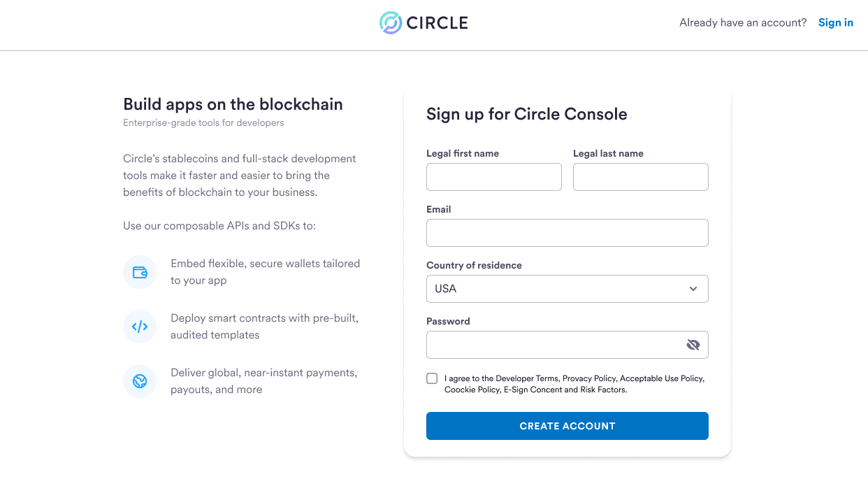Click the Sign in link
Screen dimensions: 868x477
tap(836, 22)
